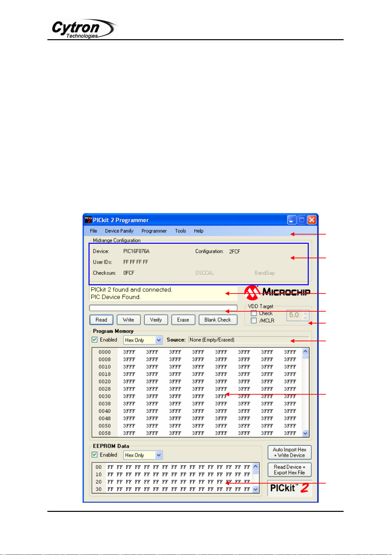This screenshot has height=555, width=392.
Task: Click EEPROM address row 10
Action: [x=99, y=474]
